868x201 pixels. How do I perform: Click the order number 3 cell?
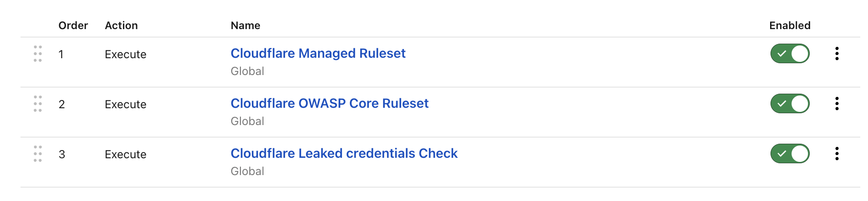coord(62,155)
